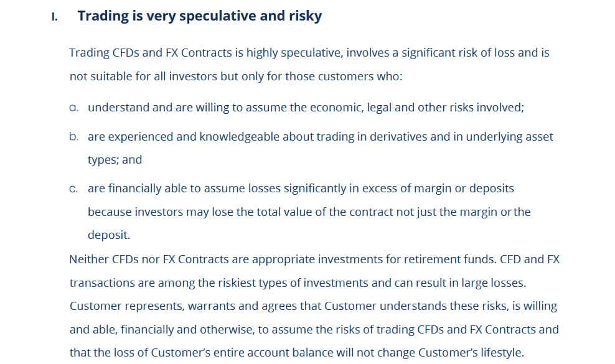Click the line "transactions are among the riskiest types"
The height and width of the screenshot is (364, 615).
click(x=298, y=282)
